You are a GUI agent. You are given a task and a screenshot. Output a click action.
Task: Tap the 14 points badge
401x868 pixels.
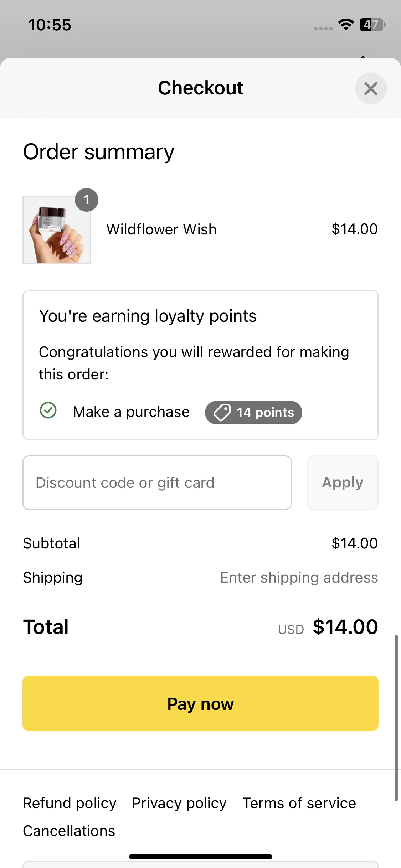(253, 413)
